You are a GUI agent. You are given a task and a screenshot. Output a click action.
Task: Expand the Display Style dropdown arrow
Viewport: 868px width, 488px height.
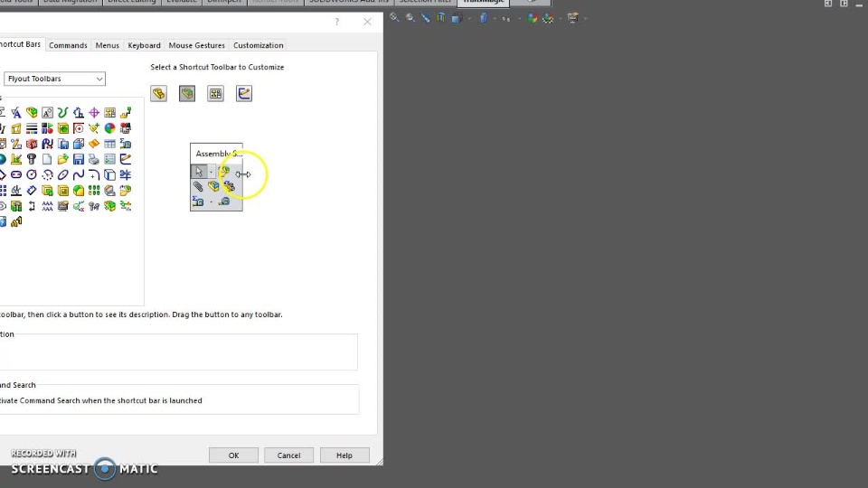pyautogui.click(x=495, y=19)
